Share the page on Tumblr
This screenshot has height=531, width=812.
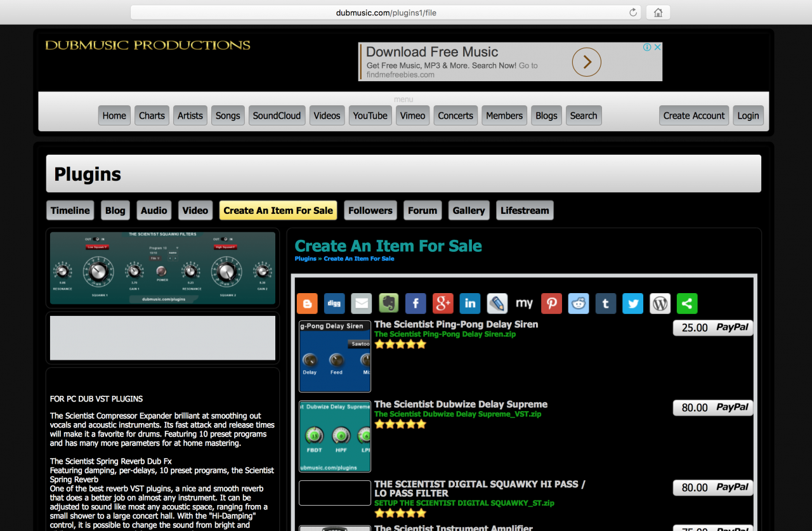(606, 303)
